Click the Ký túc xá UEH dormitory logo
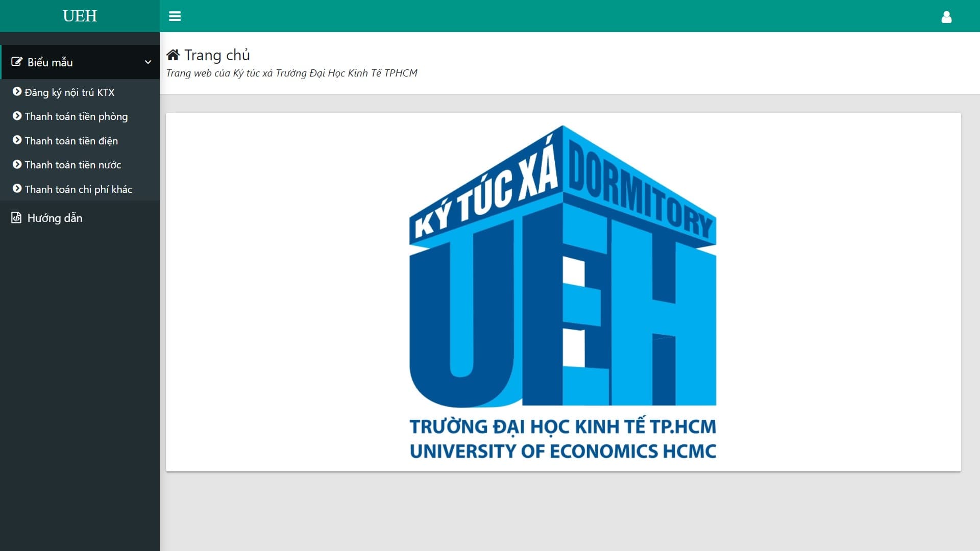The height and width of the screenshot is (551, 980). [563, 292]
